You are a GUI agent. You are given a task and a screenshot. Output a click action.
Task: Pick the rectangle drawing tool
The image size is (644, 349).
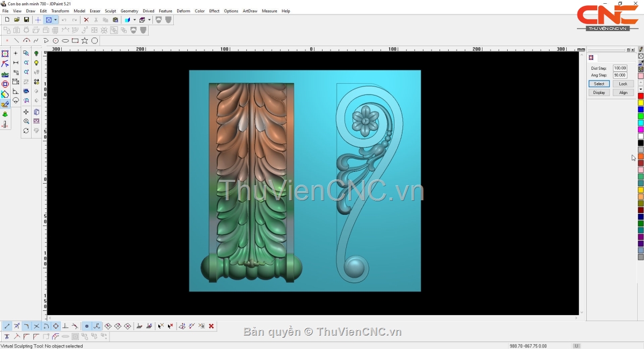(75, 41)
